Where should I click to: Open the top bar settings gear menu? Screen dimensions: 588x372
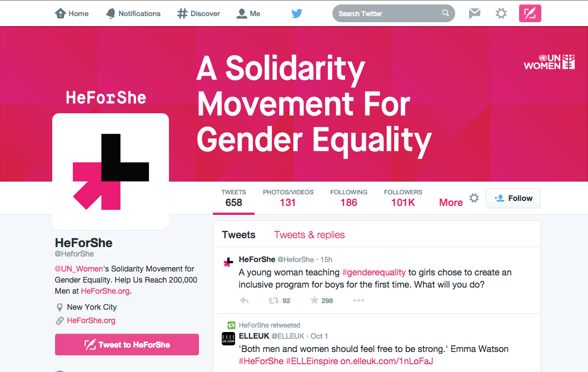coord(501,13)
